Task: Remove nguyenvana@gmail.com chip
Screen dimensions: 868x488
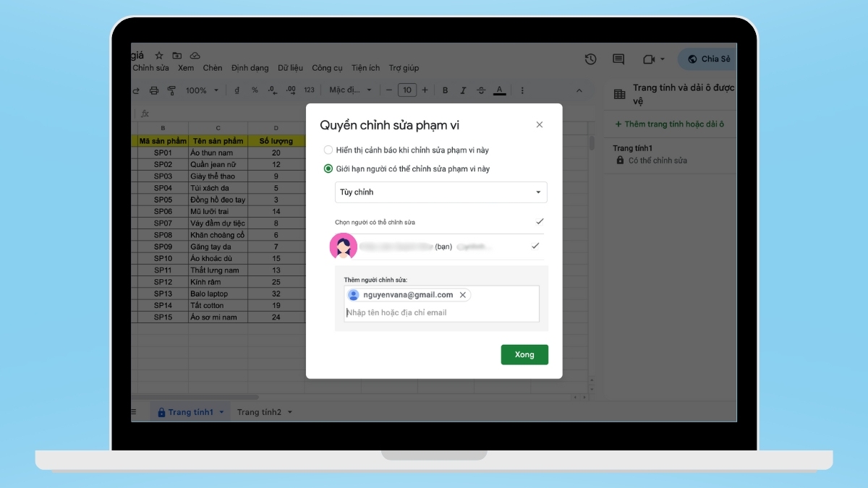Action: point(463,295)
